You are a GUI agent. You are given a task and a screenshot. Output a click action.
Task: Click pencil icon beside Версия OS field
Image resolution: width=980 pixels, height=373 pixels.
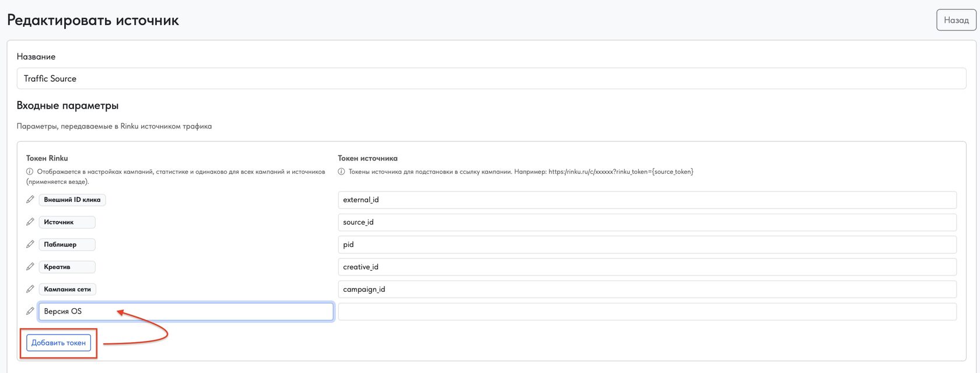coord(30,311)
